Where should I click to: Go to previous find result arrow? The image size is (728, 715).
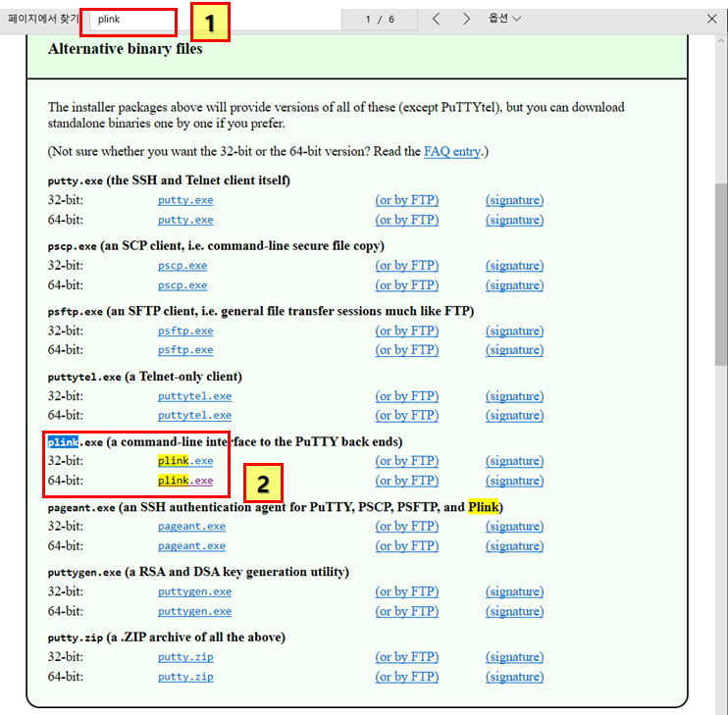click(x=436, y=19)
